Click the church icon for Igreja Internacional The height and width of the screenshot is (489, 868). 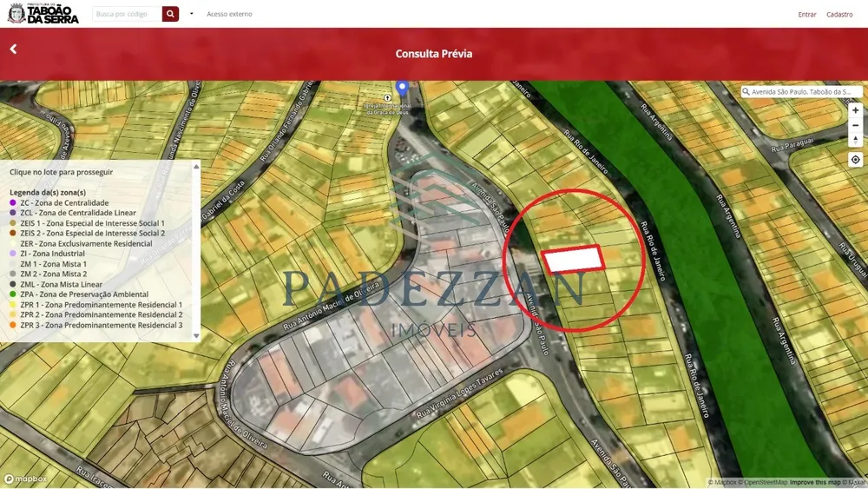pos(387,97)
